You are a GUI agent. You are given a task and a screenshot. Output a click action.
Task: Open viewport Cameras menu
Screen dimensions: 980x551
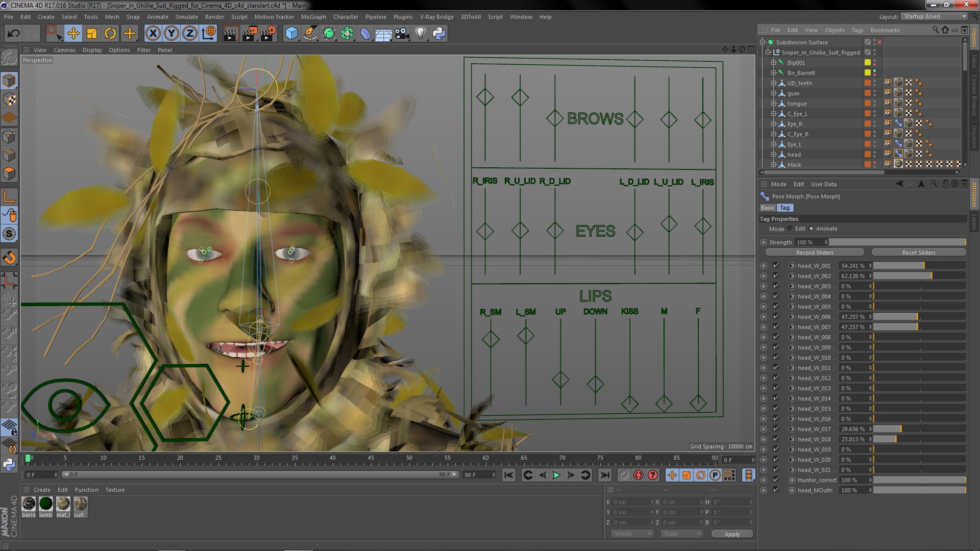[x=64, y=50]
